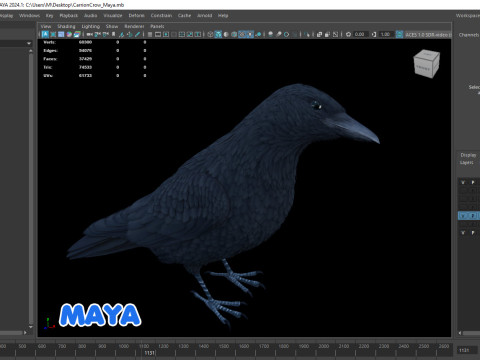
Task: Toggle visibility V on the highlighted layer
Action: (463, 216)
